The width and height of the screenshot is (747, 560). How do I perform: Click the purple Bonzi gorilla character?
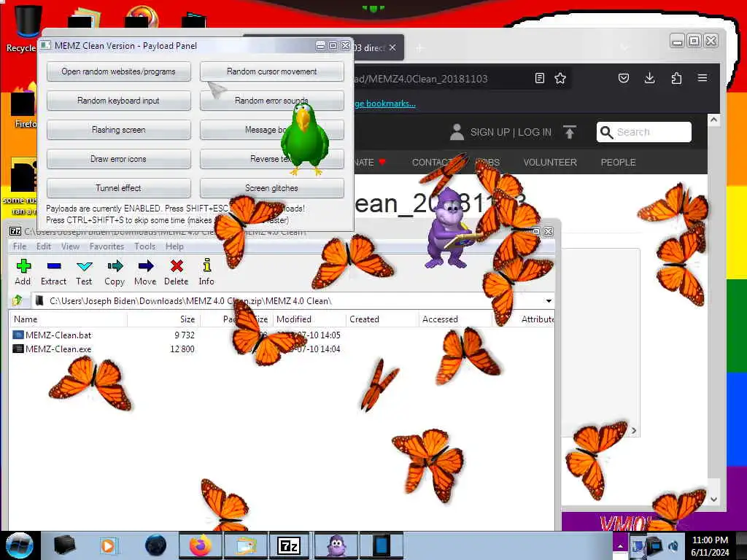coord(450,228)
